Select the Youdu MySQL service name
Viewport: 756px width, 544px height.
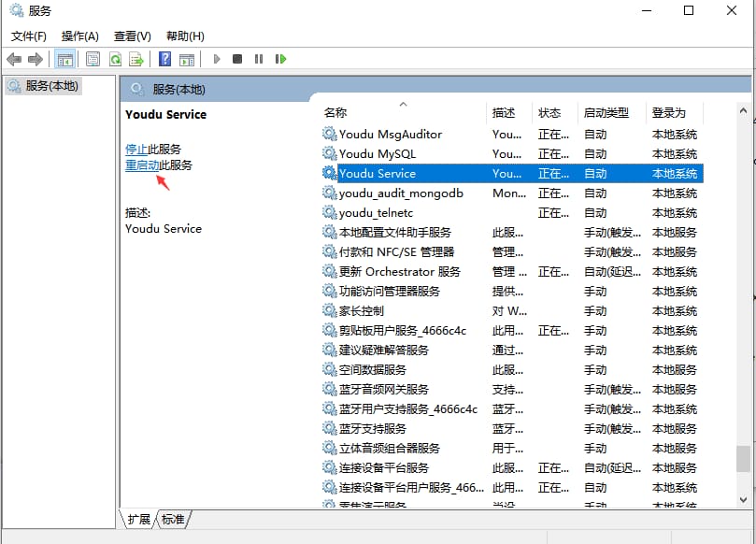tap(377, 154)
